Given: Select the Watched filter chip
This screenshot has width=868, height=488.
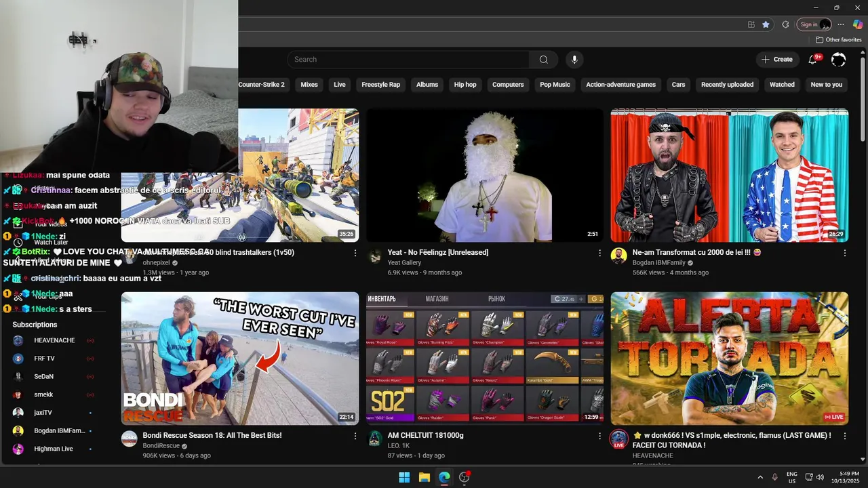Looking at the screenshot, I should (782, 85).
